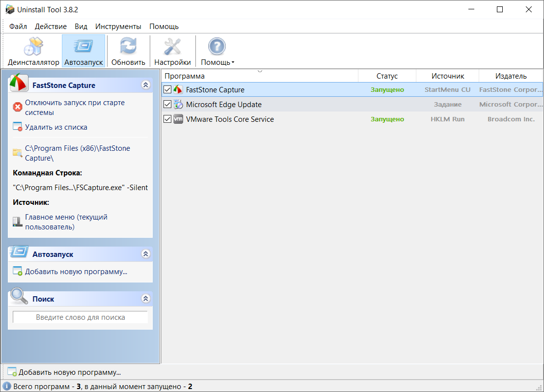This screenshot has width=544, height=392.
Task: Click the red disable-startup icon
Action: 18,107
